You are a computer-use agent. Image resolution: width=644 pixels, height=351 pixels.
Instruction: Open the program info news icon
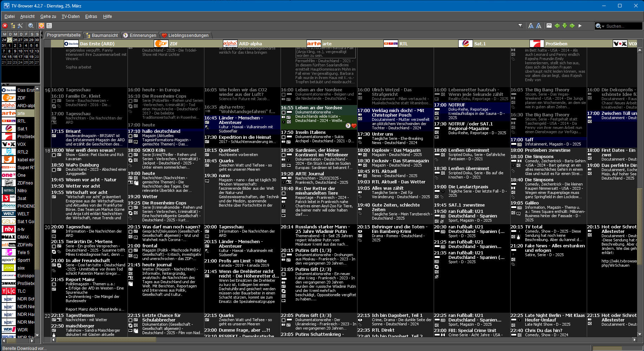coord(49,26)
